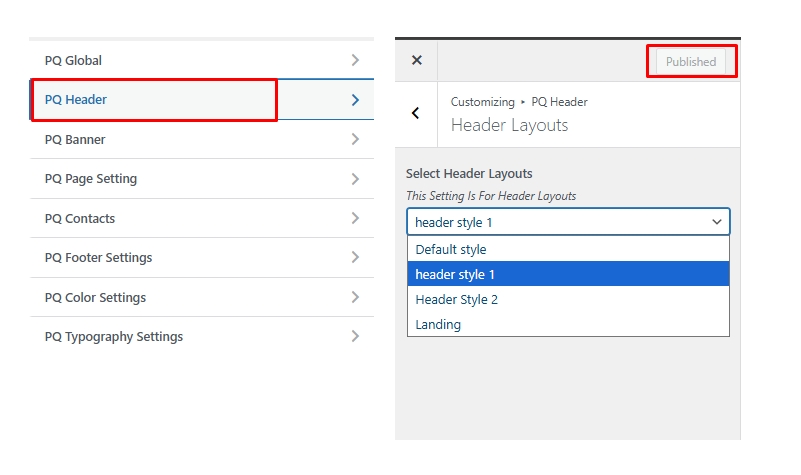Click chevron beside PQ Typography Settings
Viewport: 801px width, 475px height.
[355, 337]
